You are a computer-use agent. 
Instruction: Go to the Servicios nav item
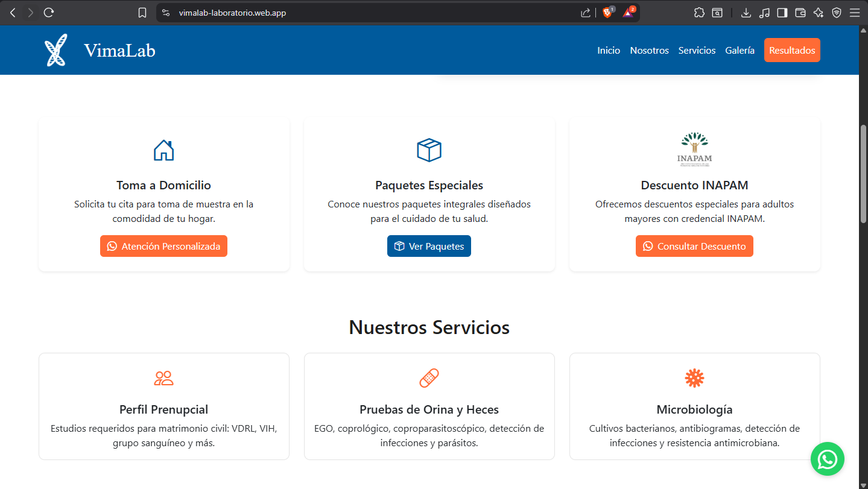[697, 51]
